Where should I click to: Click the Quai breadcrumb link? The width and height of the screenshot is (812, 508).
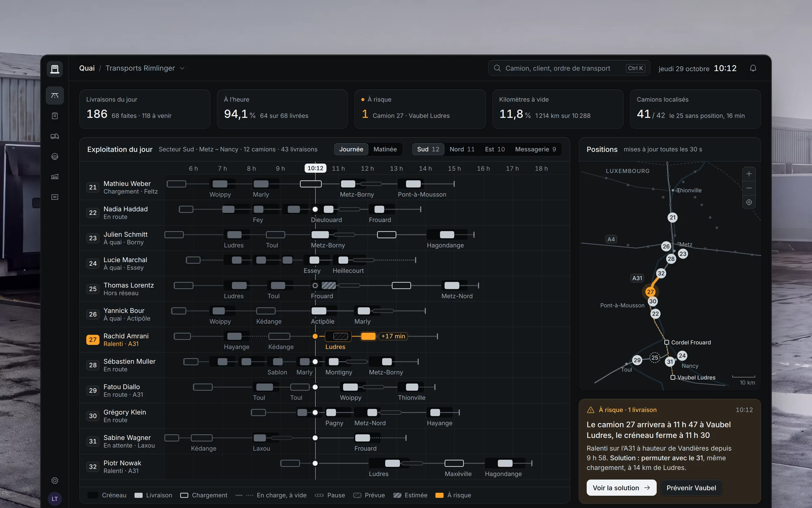pos(87,68)
